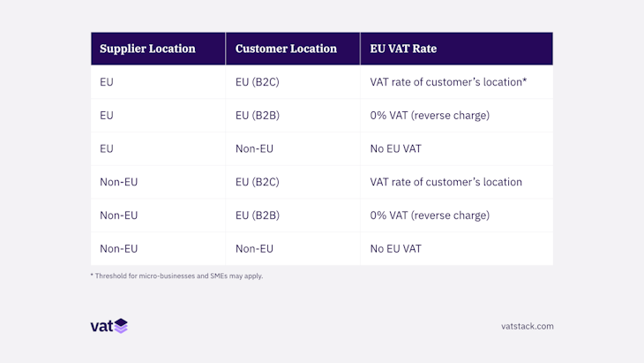Click the vat wordmark text in the logo
This screenshot has height=363, width=644.
coord(101,326)
